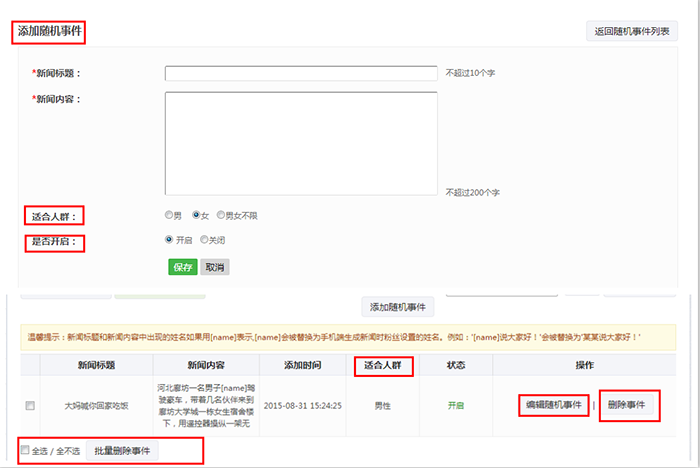Click inside the 新闻内容 text area
The height and width of the screenshot is (468, 700).
point(301,143)
